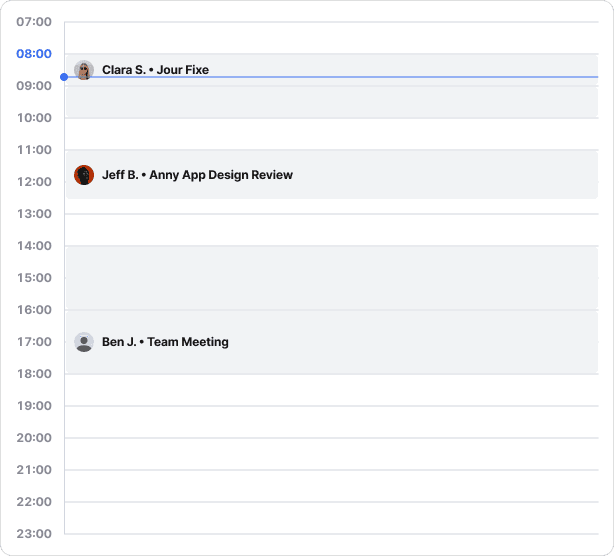Viewport: 614px width, 556px height.
Task: Open the untitled gray block from 14:00 to 16:00
Action: [332, 278]
